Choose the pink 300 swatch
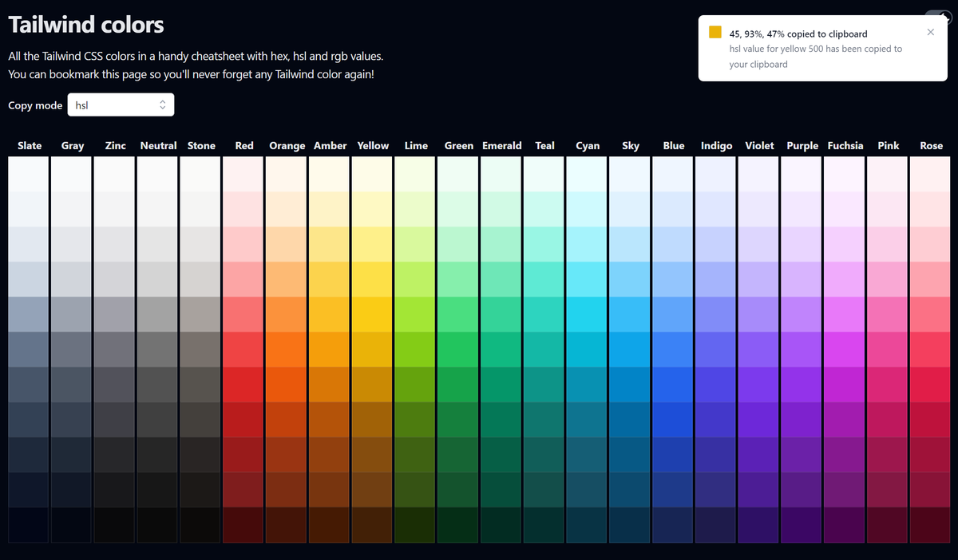958x560 pixels. [889, 279]
